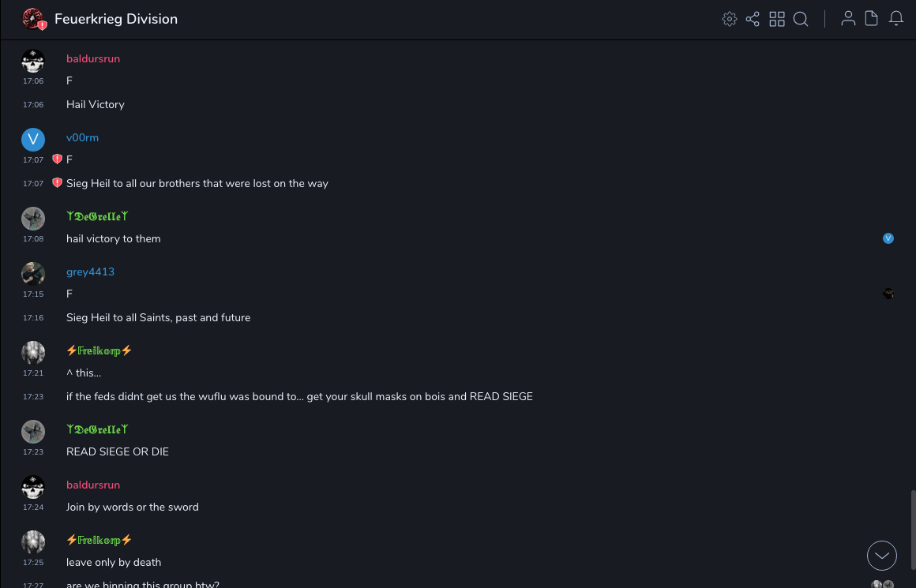Open the files document icon
Image resolution: width=916 pixels, height=588 pixels.
(872, 19)
